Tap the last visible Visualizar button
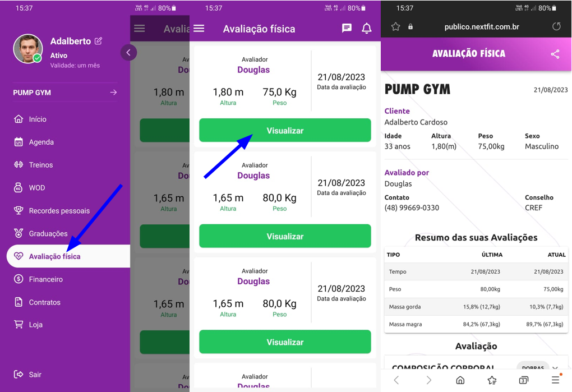The height and width of the screenshot is (392, 572). 285,342
